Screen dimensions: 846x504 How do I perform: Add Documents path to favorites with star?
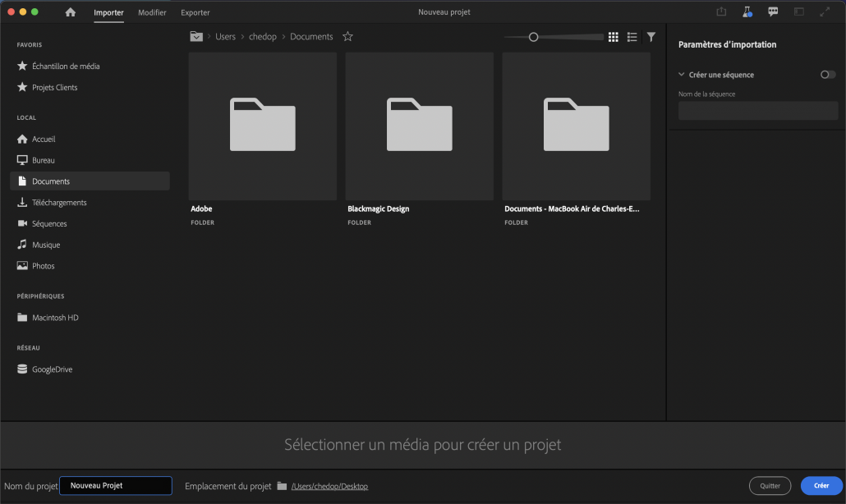pos(347,37)
